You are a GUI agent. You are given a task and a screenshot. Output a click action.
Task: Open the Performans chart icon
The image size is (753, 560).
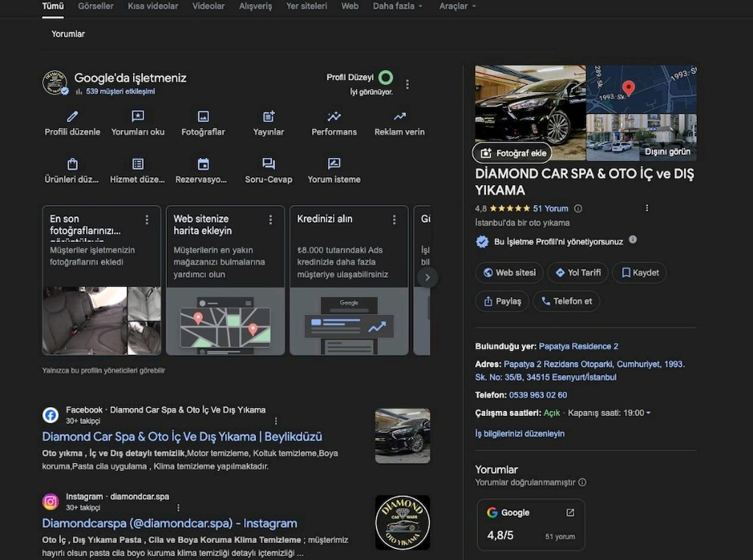[x=335, y=116]
